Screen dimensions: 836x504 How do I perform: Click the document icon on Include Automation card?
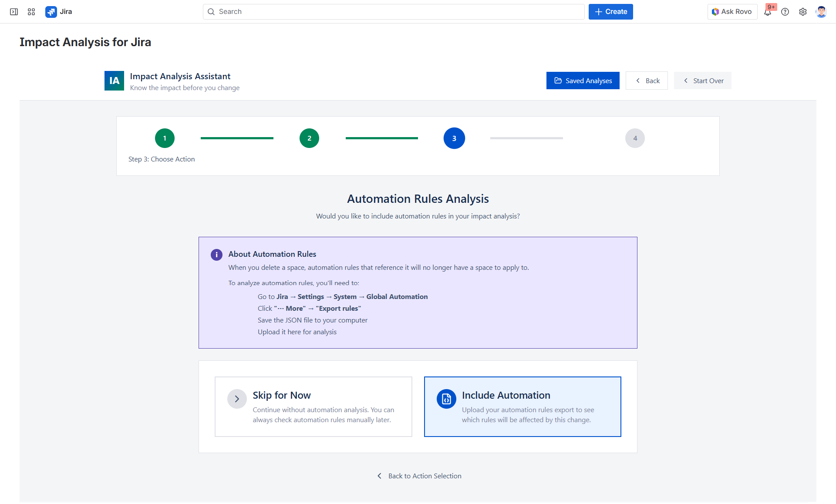446,399
